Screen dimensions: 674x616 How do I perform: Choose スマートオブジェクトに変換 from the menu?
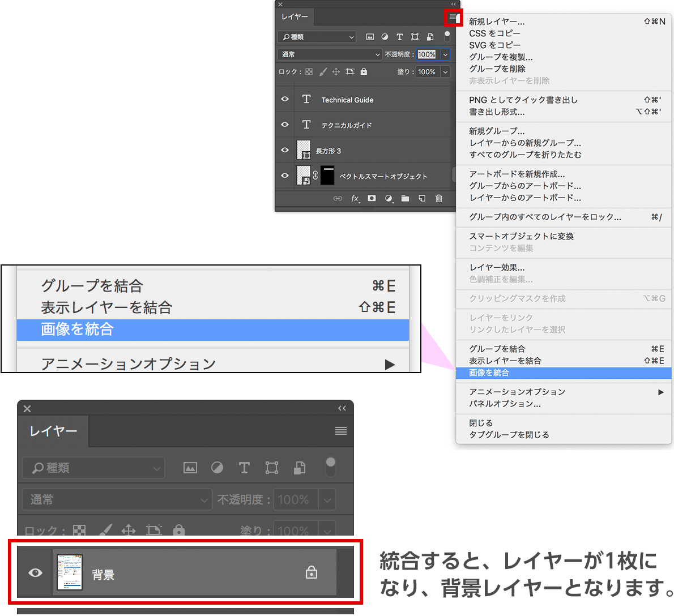point(564,236)
